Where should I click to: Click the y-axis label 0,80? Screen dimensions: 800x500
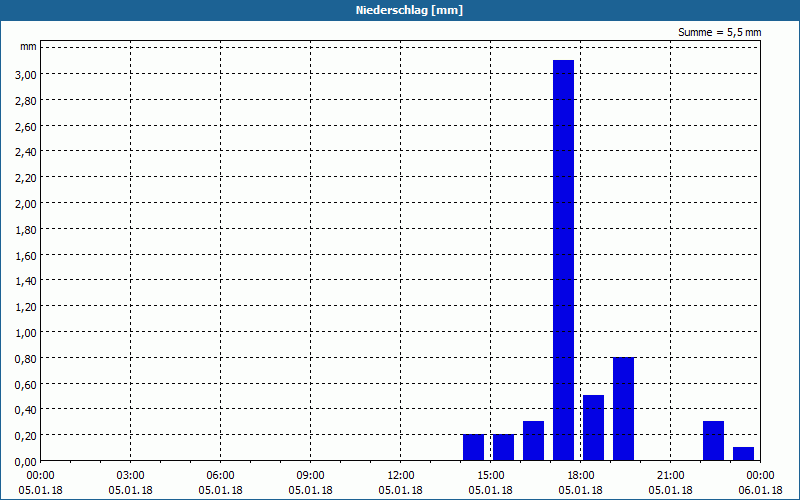coord(26,359)
